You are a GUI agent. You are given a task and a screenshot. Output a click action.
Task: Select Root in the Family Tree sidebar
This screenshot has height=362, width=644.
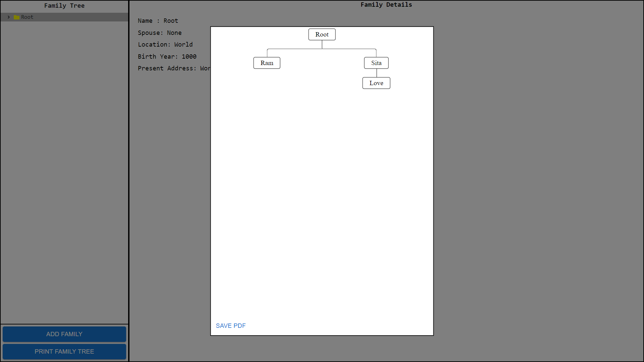(x=27, y=17)
